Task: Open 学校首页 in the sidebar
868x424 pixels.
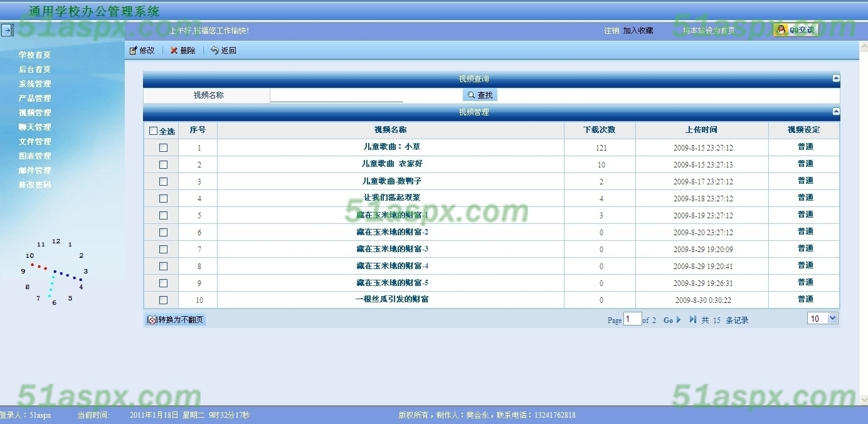Action: (x=34, y=55)
